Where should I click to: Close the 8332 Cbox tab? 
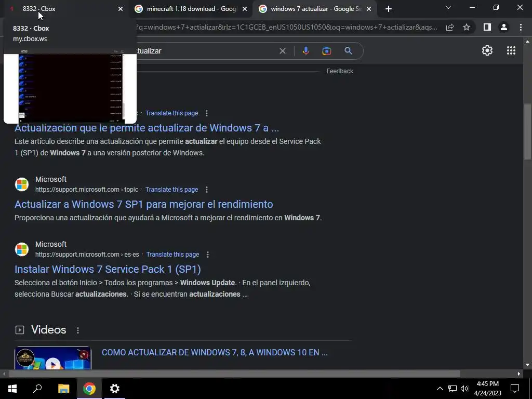point(121,9)
